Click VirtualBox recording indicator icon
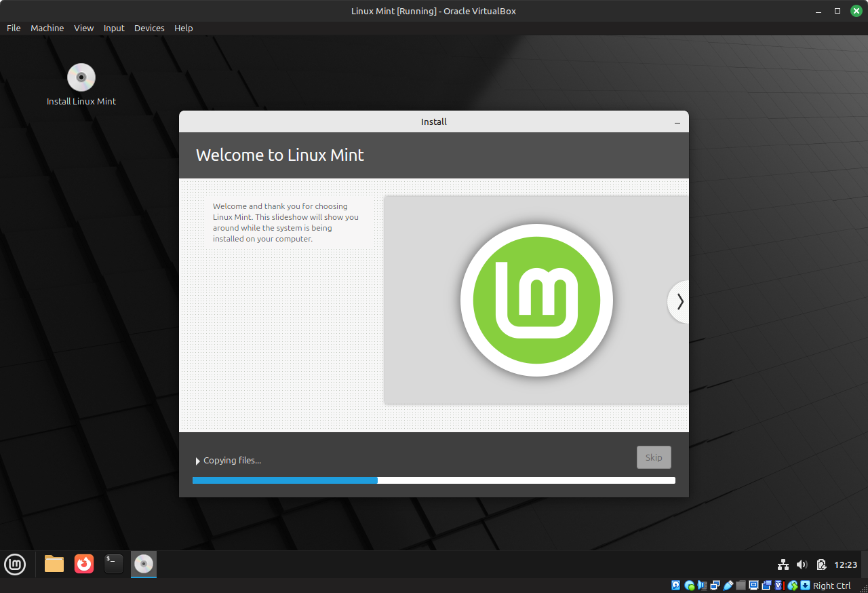The height and width of the screenshot is (593, 868). pos(766,586)
